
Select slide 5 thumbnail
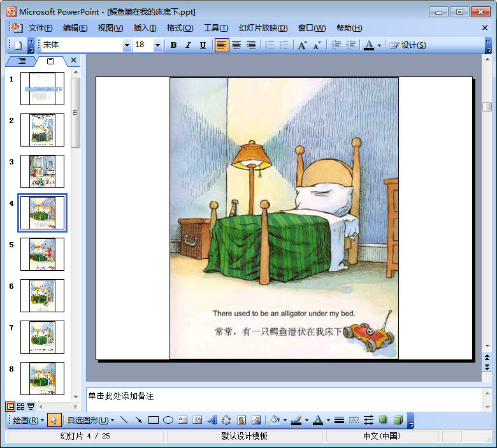pyautogui.click(x=42, y=254)
